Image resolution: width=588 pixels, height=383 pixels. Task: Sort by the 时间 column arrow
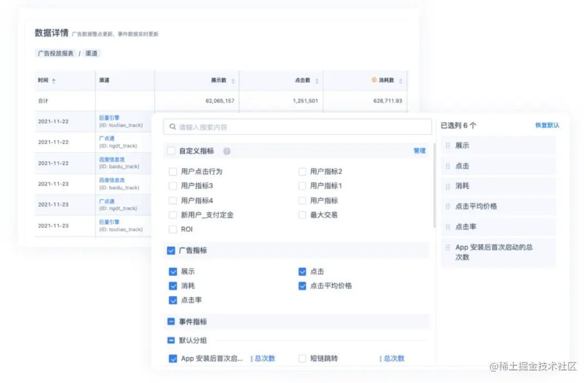(53, 81)
